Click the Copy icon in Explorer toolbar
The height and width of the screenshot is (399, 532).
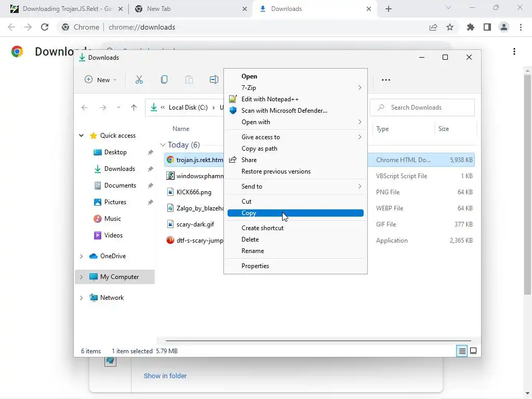(164, 79)
